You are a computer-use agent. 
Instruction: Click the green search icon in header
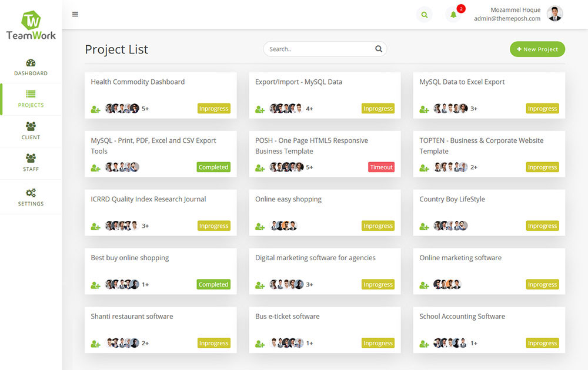[x=425, y=15]
